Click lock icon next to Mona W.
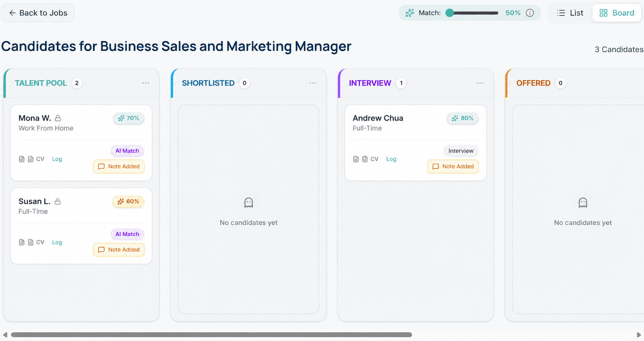This screenshot has height=341, width=644. 58,118
